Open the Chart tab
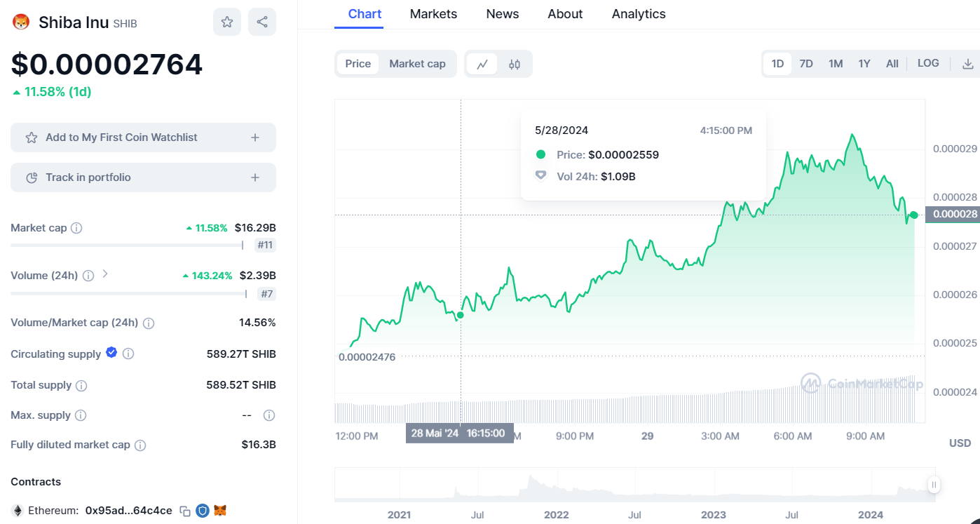 [365, 14]
